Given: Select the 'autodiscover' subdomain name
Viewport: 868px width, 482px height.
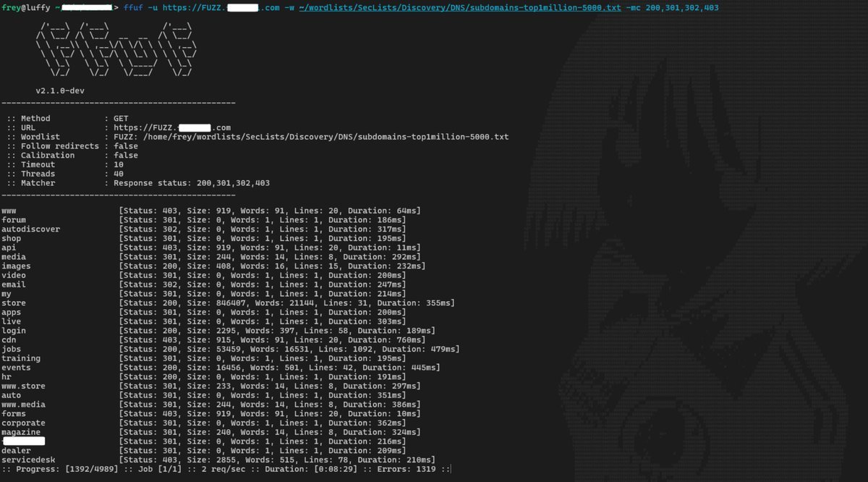Looking at the screenshot, I should [30, 229].
